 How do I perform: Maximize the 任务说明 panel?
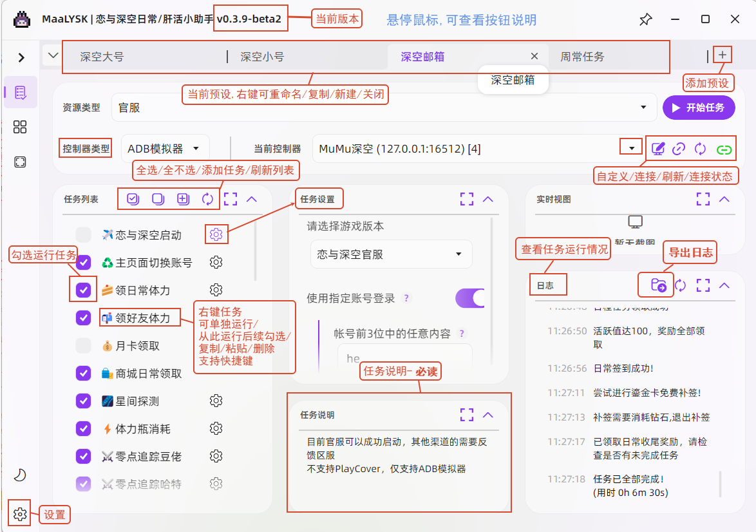pos(467,414)
